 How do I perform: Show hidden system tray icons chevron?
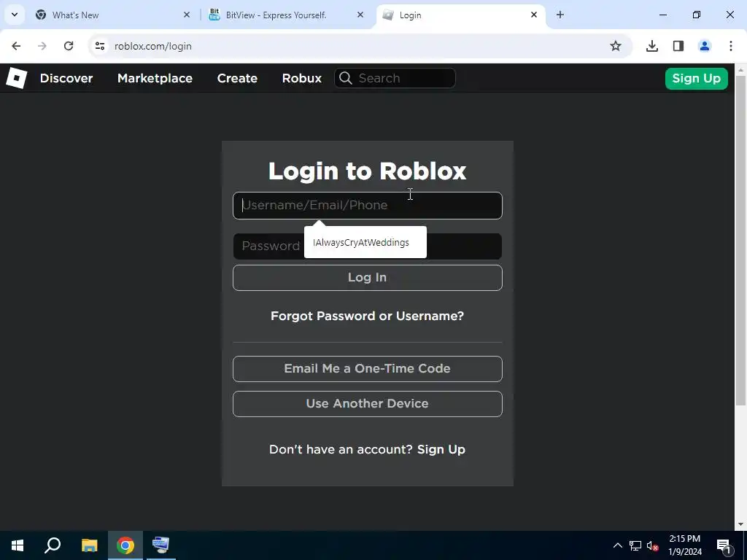pyautogui.click(x=617, y=545)
